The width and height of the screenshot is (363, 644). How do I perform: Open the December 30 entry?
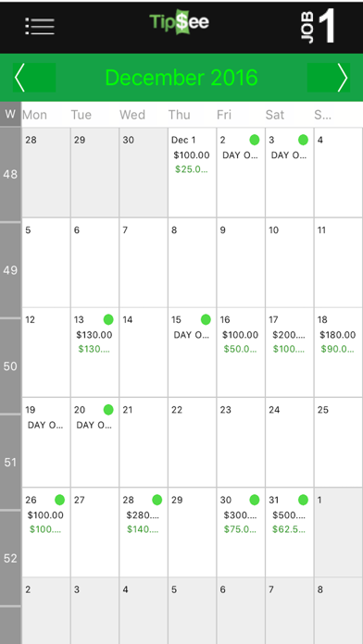tap(241, 532)
